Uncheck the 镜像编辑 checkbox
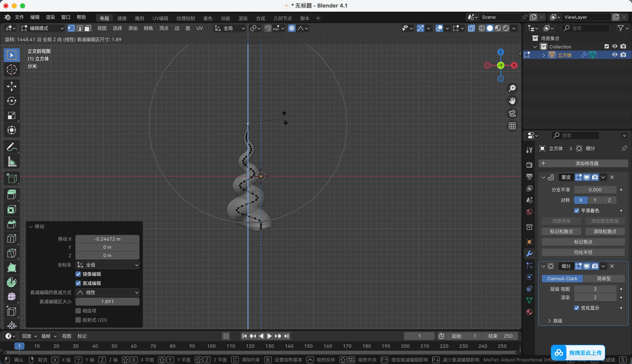 [x=78, y=274]
